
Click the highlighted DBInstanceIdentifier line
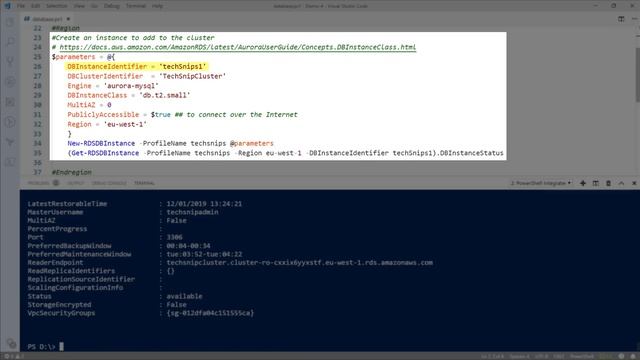137,67
